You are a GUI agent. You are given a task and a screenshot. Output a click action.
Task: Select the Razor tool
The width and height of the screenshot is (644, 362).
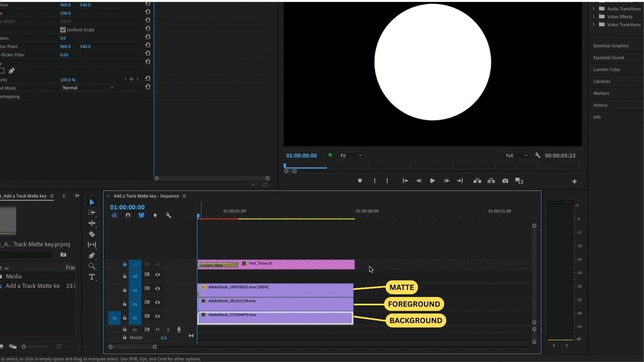click(92, 234)
